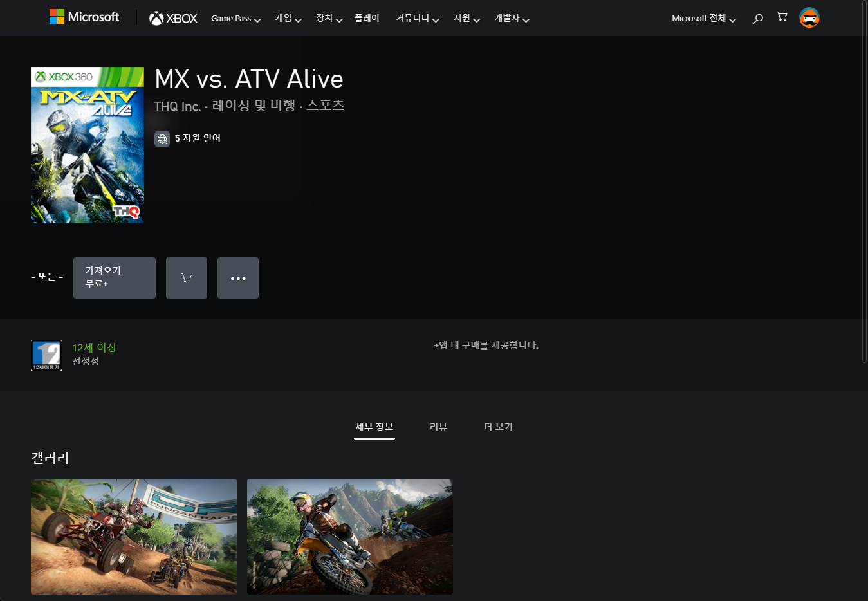Go to the Xbox logo homepage
Screen dimensions: 868x601
pos(173,19)
